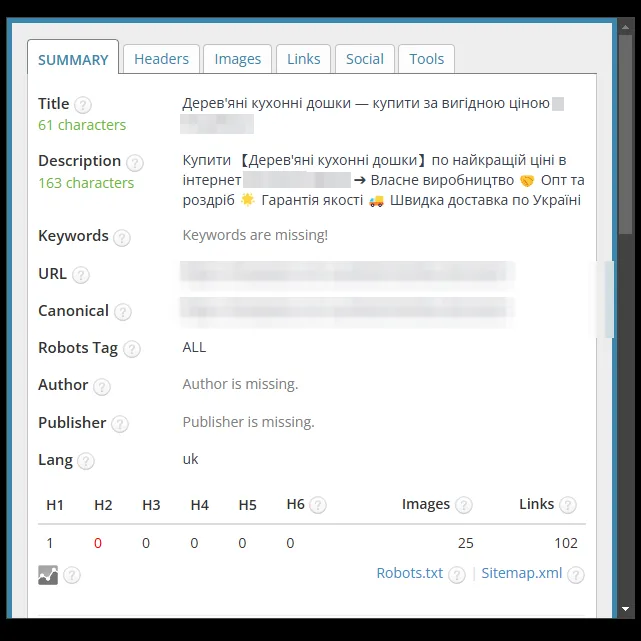This screenshot has width=641, height=641.
Task: Click the help icon beside Robots Tag
Action: [132, 349]
